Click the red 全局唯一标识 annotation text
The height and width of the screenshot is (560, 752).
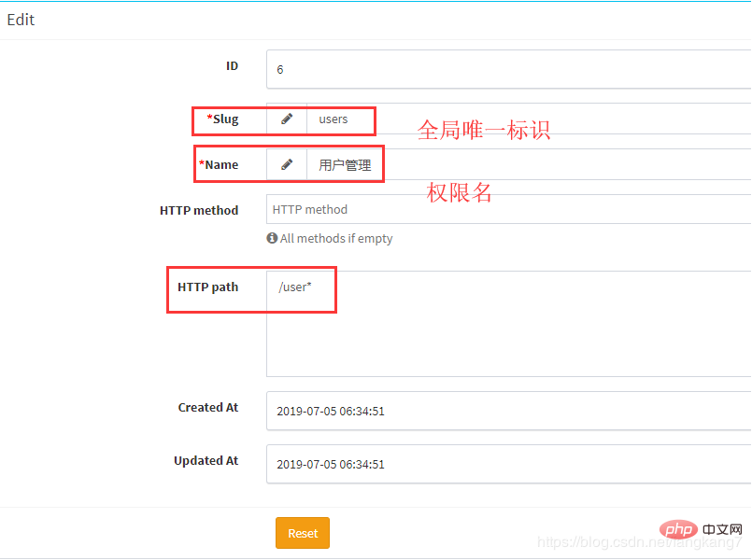483,130
